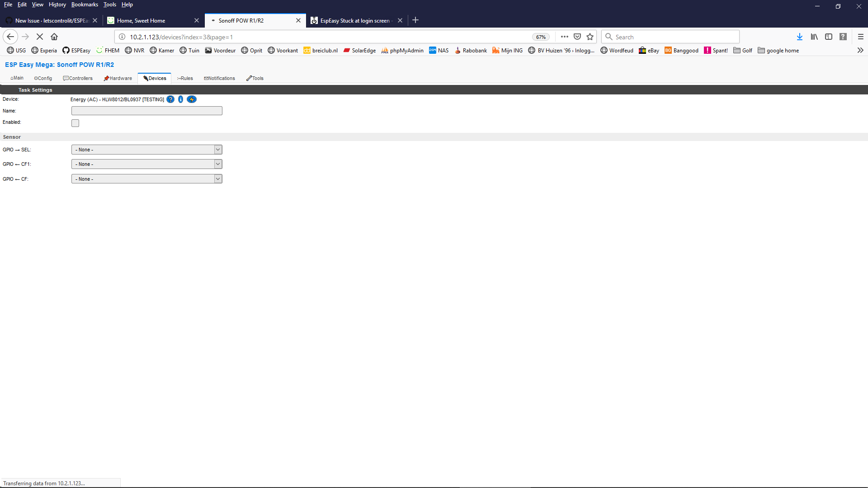Open the downloads icon in the toolbar

(800, 37)
